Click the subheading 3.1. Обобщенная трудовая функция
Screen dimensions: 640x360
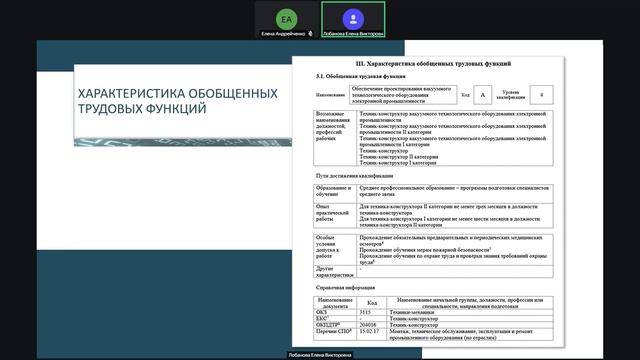click(x=360, y=76)
